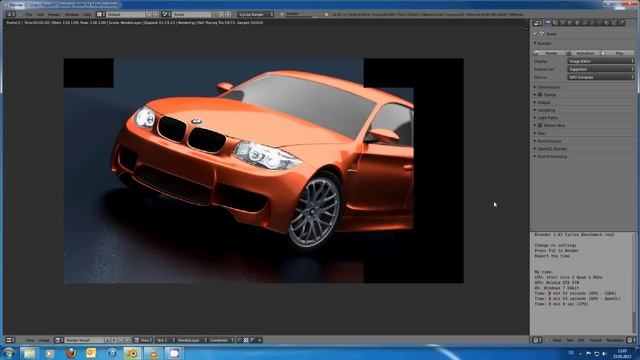Open the Text editor type selector
This screenshot has height=360, width=640.
[538, 340]
